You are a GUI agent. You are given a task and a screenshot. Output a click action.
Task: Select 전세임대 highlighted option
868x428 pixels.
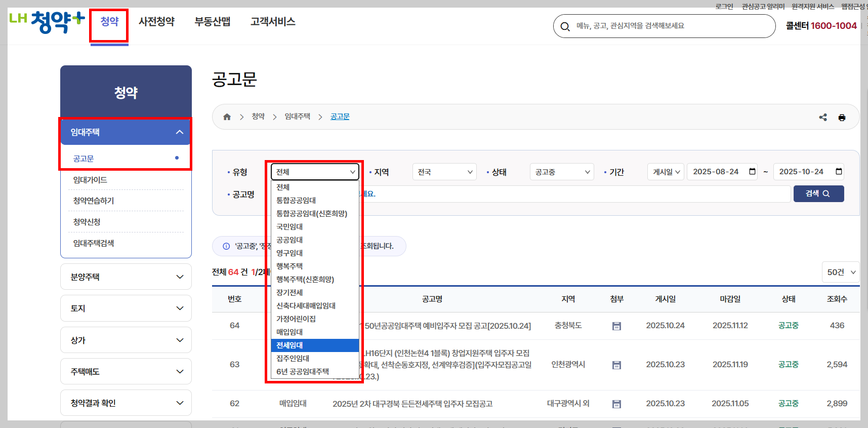[x=315, y=345]
